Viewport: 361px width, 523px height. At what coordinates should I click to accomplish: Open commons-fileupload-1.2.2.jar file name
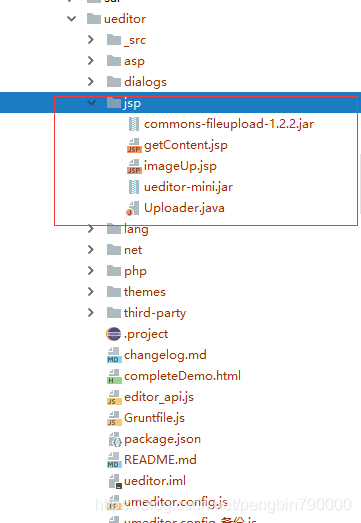tap(229, 124)
